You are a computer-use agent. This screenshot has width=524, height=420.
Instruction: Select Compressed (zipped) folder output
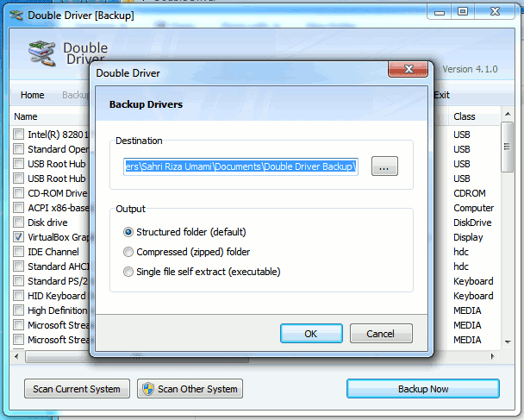tap(128, 252)
